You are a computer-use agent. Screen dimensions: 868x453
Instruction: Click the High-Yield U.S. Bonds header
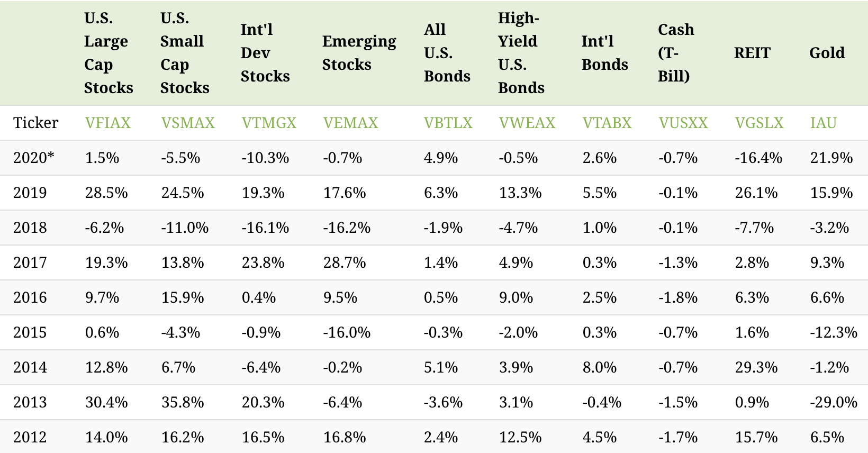[521, 53]
